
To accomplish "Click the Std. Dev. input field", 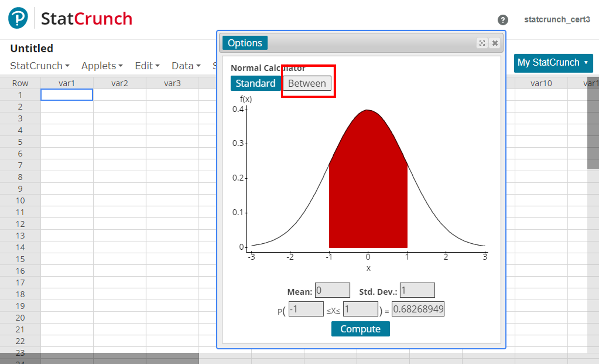I will 417,291.
